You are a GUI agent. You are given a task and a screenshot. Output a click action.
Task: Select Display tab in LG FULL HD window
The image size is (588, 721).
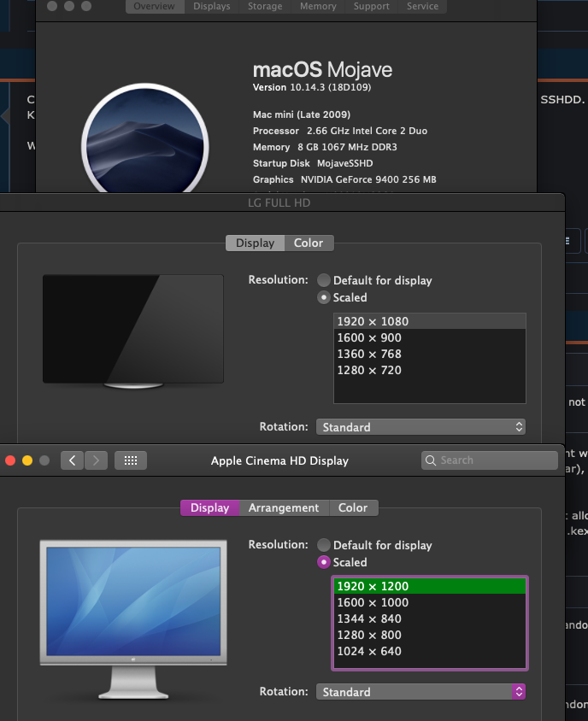coord(255,243)
